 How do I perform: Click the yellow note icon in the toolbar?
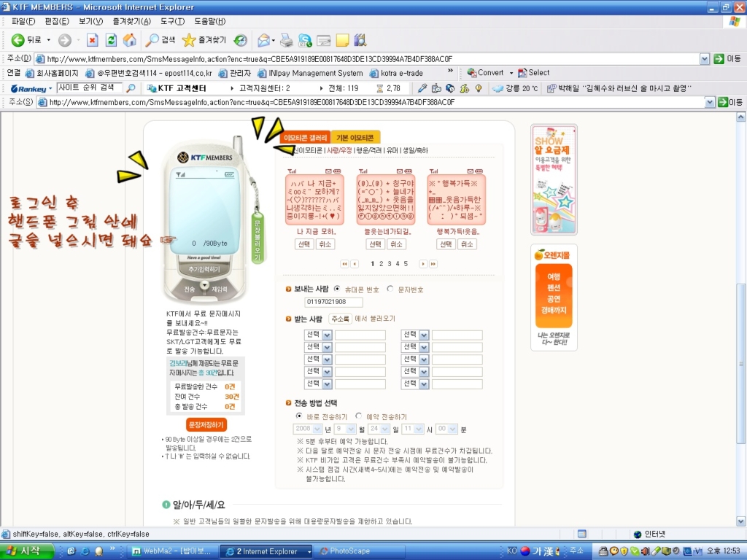[342, 41]
